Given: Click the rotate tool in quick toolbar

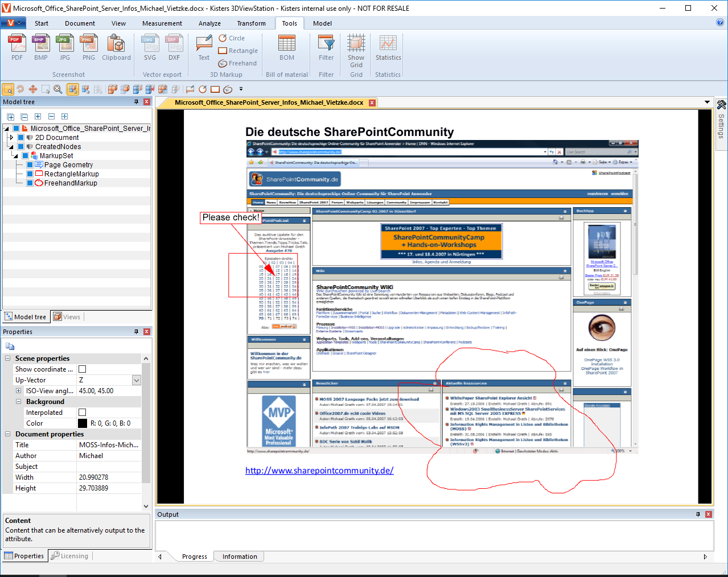Looking at the screenshot, I should coord(20,89).
